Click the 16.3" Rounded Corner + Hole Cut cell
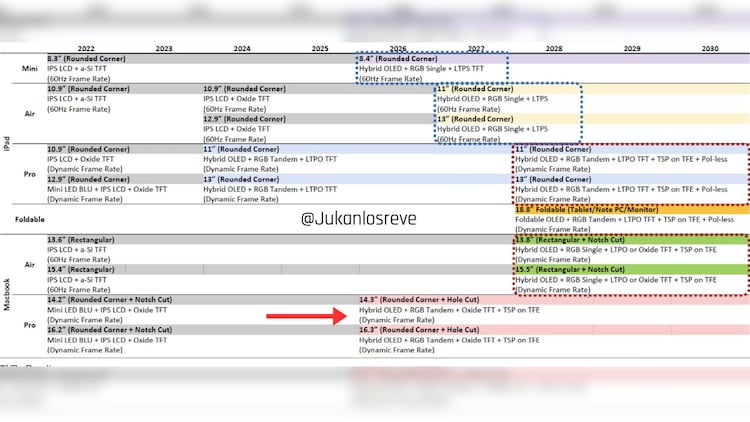Image resolution: width=750 pixels, height=422 pixels. (x=420, y=329)
